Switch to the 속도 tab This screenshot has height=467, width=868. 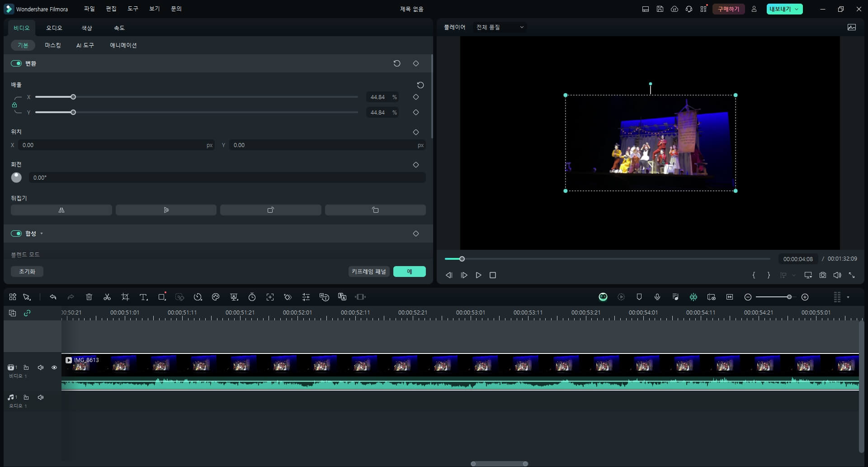point(119,28)
